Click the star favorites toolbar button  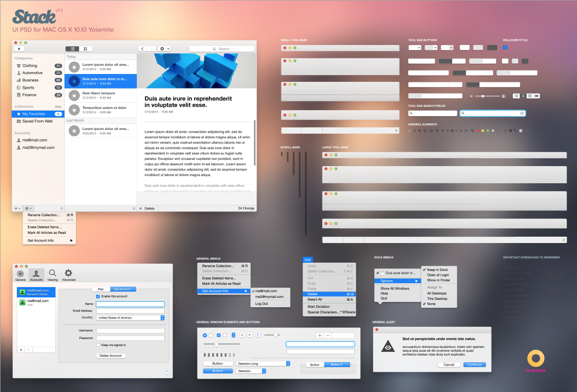point(19,49)
